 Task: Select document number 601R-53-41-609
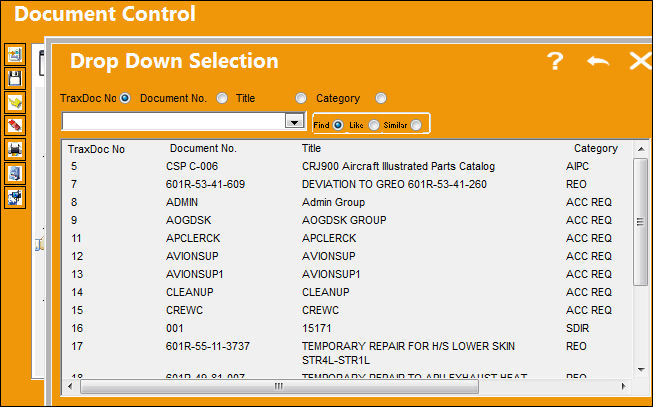tap(205, 184)
